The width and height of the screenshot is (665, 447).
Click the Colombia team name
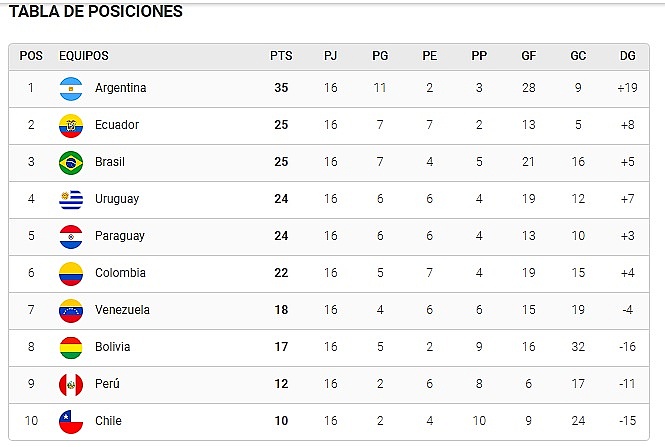coord(120,273)
